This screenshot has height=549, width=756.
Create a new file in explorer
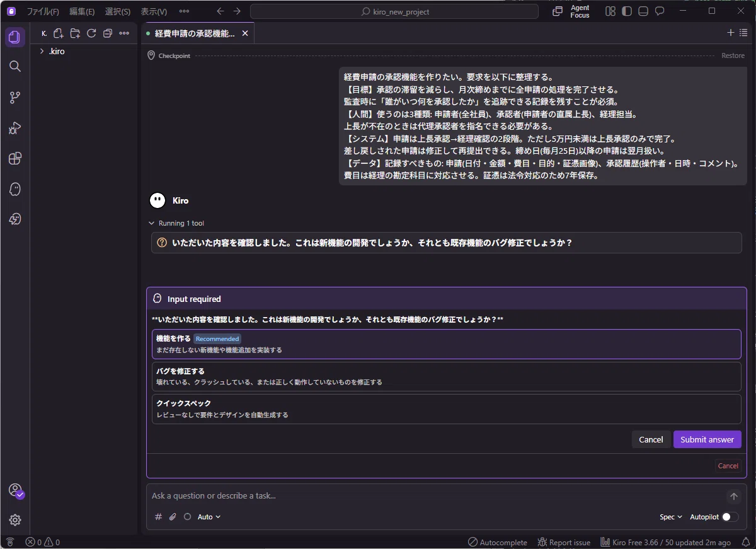[x=59, y=33]
